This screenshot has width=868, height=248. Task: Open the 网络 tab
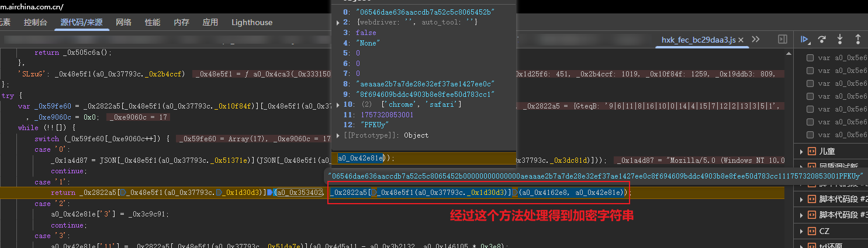point(124,22)
